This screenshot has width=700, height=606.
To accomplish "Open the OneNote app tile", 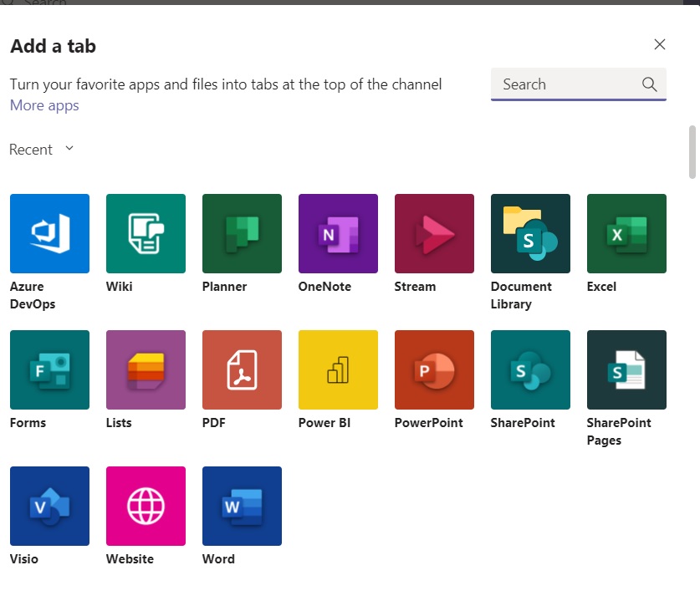I will click(x=338, y=233).
